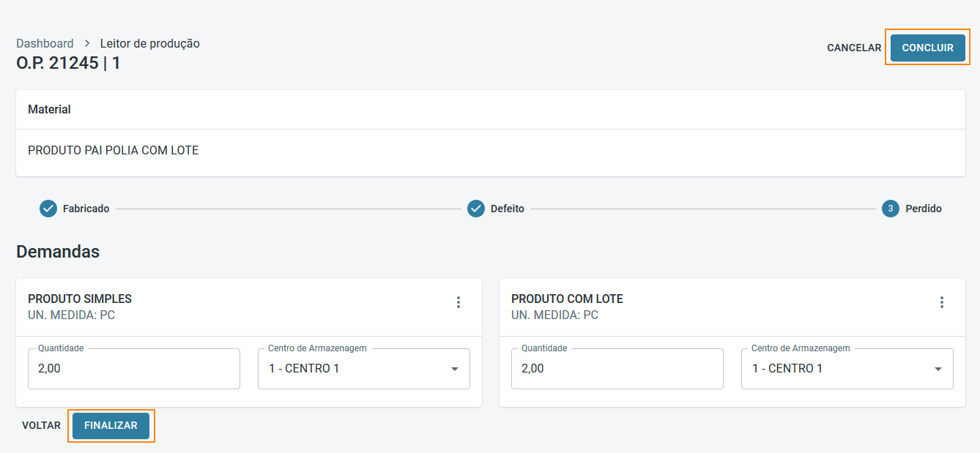This screenshot has width=980, height=453.
Task: Click the Leitor de produção breadcrumb
Action: (150, 44)
